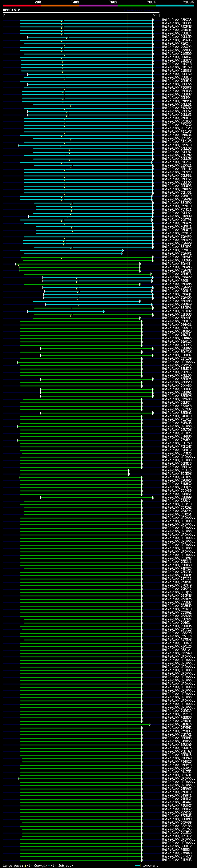Select hit label UniRef100_P34825
This screenshot has width=197, height=868.
click(177, 762)
